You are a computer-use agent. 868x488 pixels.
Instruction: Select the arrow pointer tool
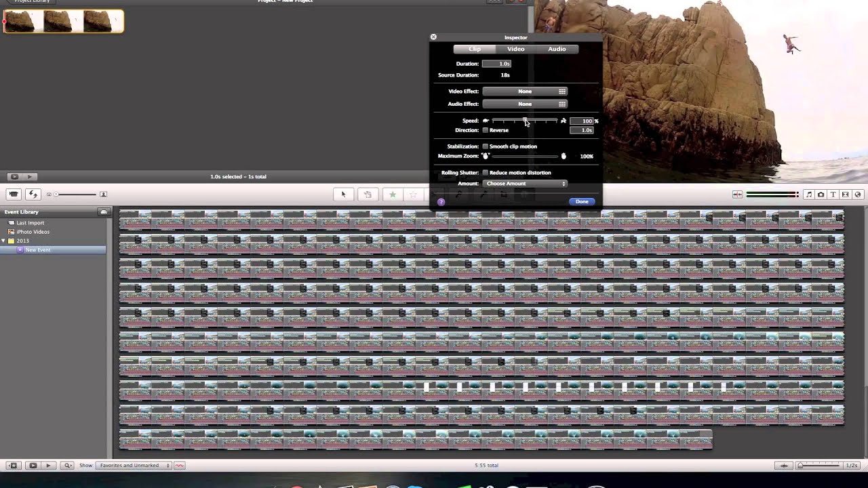click(343, 195)
